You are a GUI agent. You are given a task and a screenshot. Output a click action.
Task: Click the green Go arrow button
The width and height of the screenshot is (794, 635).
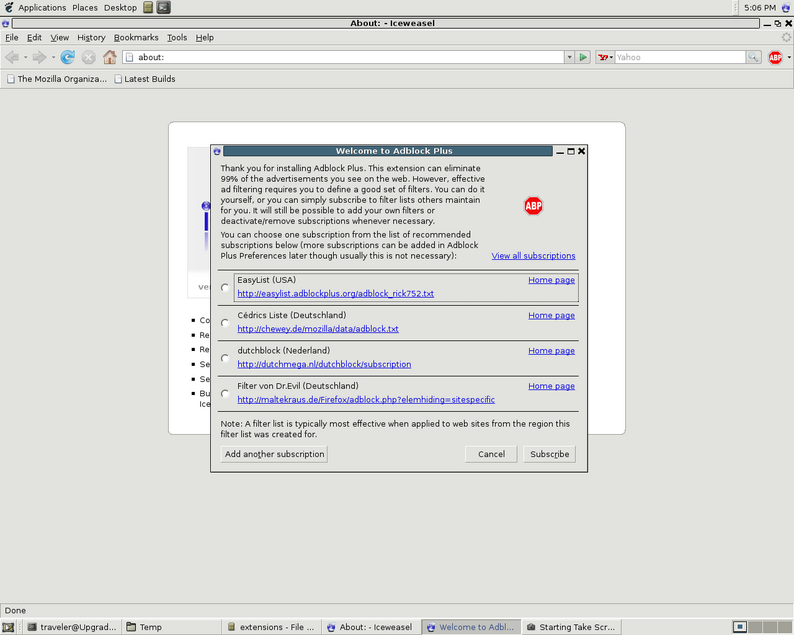pos(583,57)
